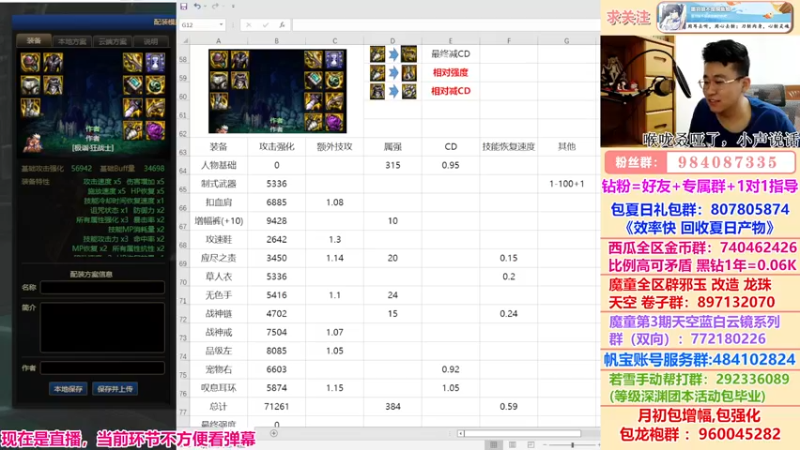Click the Select All corner triangle
Screen dimensions: 800x450
185,40
